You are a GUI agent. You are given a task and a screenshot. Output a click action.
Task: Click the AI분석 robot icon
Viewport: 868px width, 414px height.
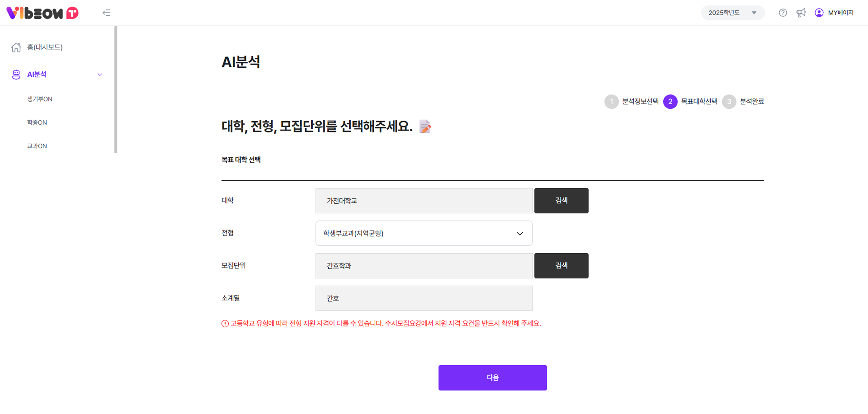coord(16,74)
